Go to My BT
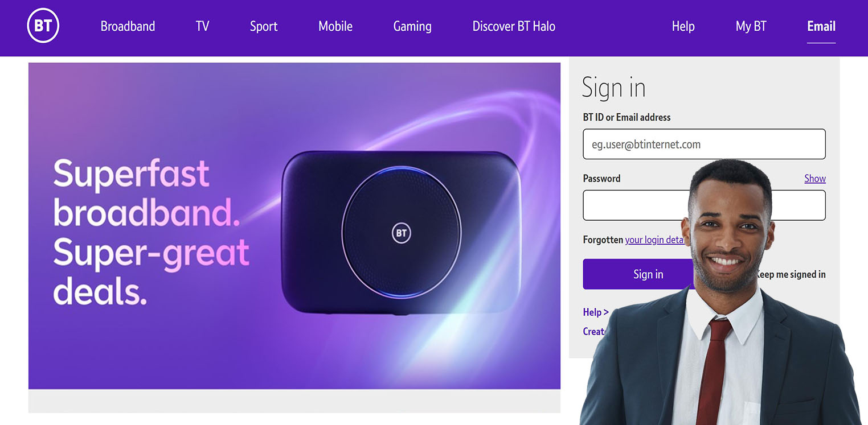Screen dimensions: 868x425 751,26
